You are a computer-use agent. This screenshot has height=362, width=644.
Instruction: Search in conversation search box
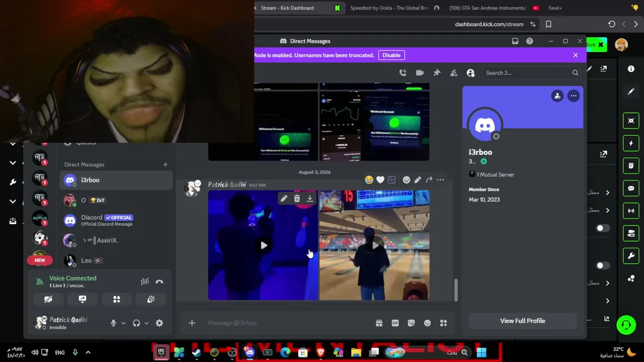(x=531, y=73)
